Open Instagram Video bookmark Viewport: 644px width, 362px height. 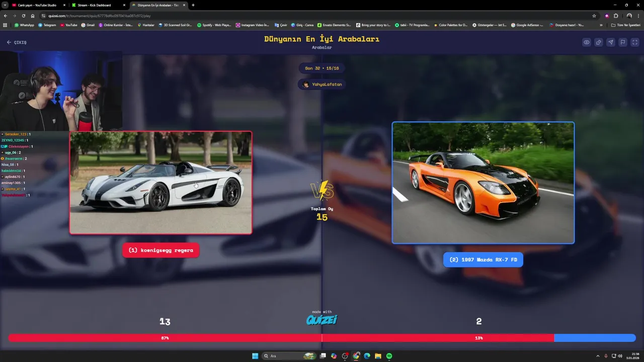point(253,25)
